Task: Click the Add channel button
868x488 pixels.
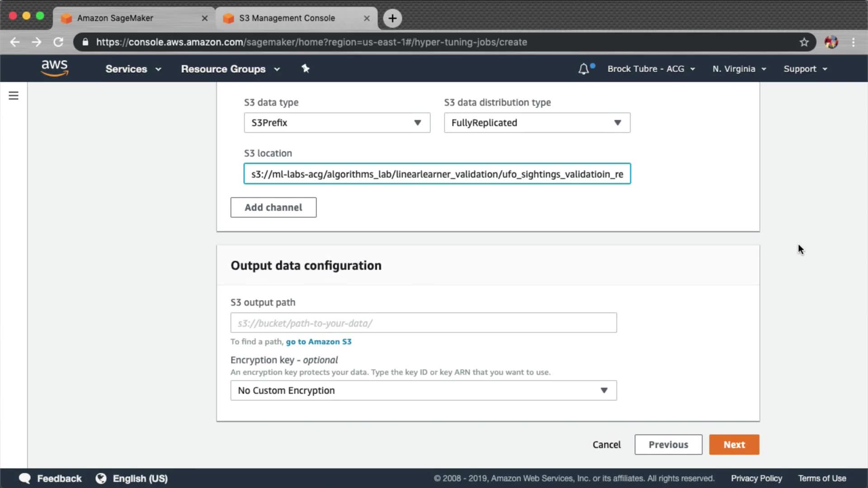Action: tap(273, 207)
